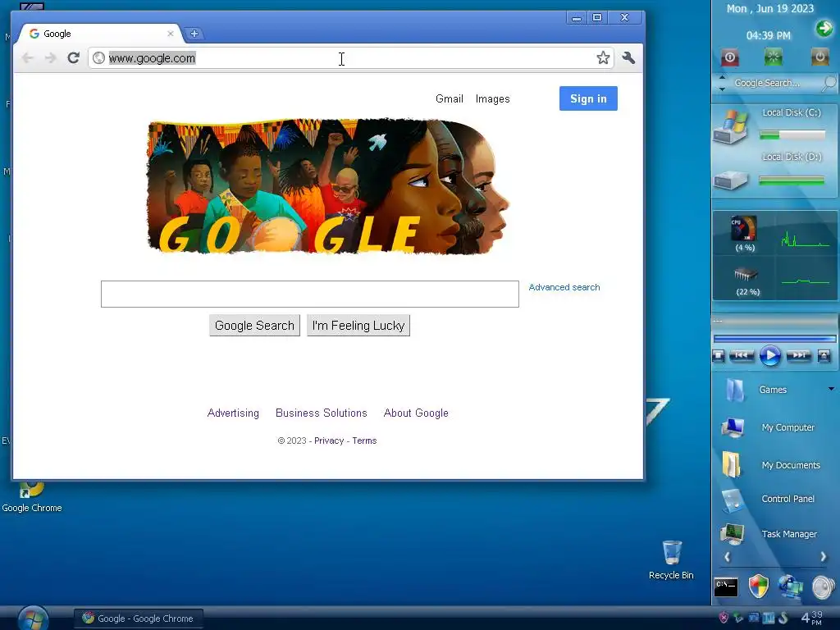Skip to next track in sidebar player
Image resolution: width=840 pixels, height=630 pixels.
(798, 355)
